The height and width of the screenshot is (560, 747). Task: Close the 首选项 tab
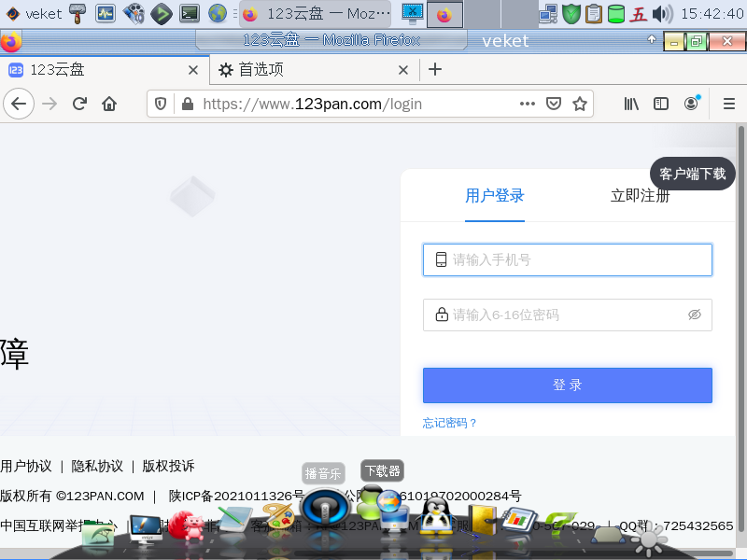[403, 71]
